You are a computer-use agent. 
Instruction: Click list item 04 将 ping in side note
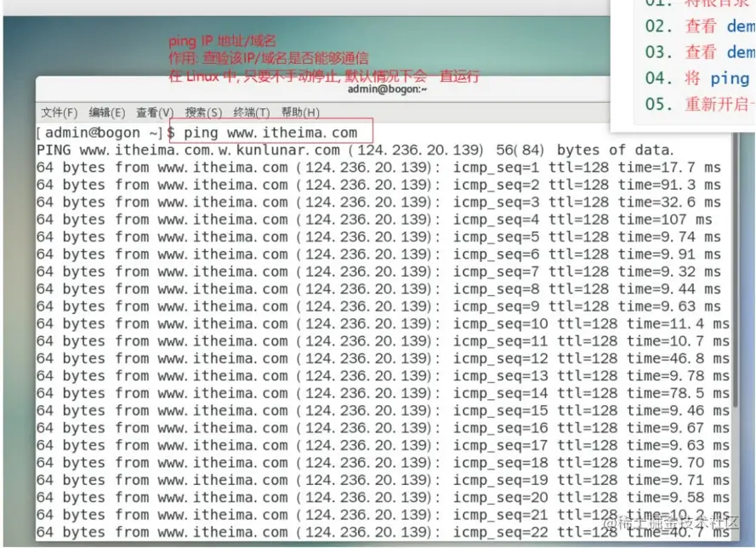pos(697,78)
